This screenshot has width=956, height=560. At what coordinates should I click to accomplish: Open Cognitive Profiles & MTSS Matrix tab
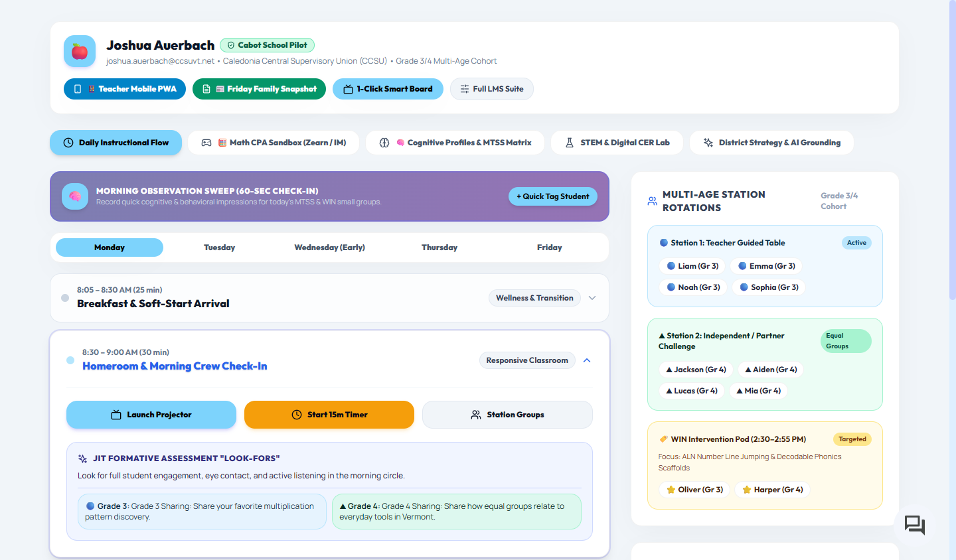pos(455,143)
